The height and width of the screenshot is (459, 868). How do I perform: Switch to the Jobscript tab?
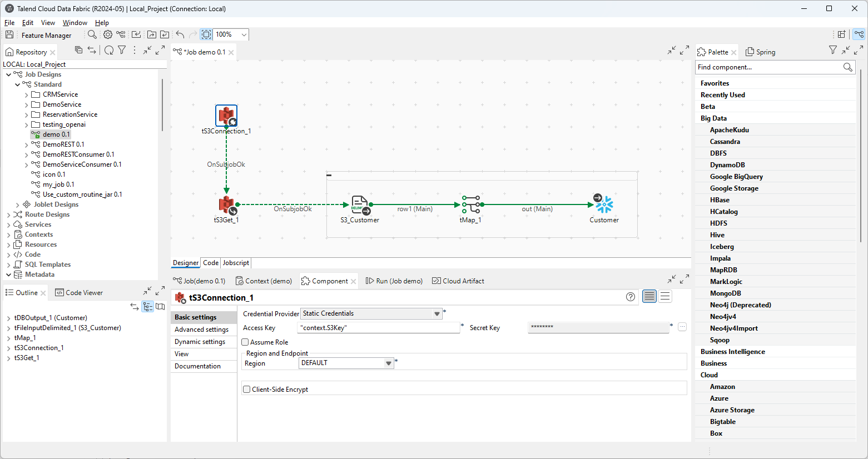236,263
